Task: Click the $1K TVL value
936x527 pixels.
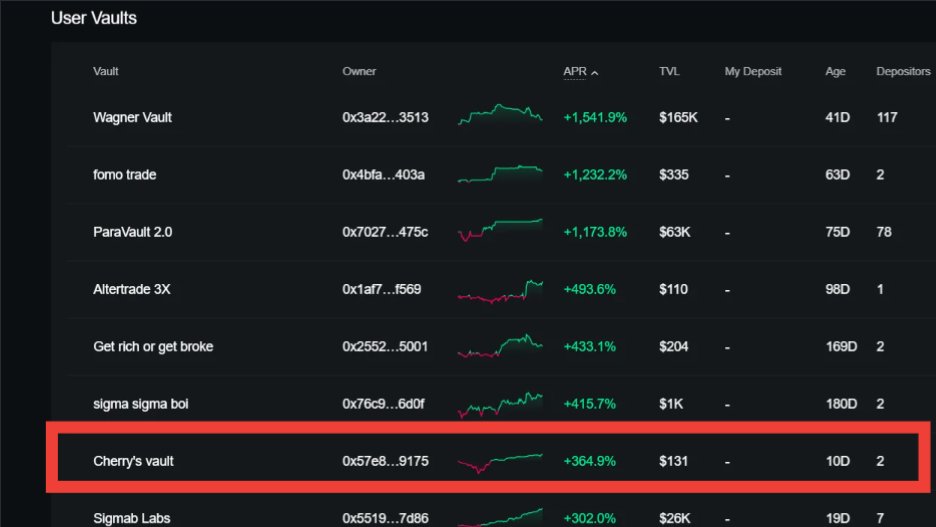Action: pyautogui.click(x=671, y=404)
